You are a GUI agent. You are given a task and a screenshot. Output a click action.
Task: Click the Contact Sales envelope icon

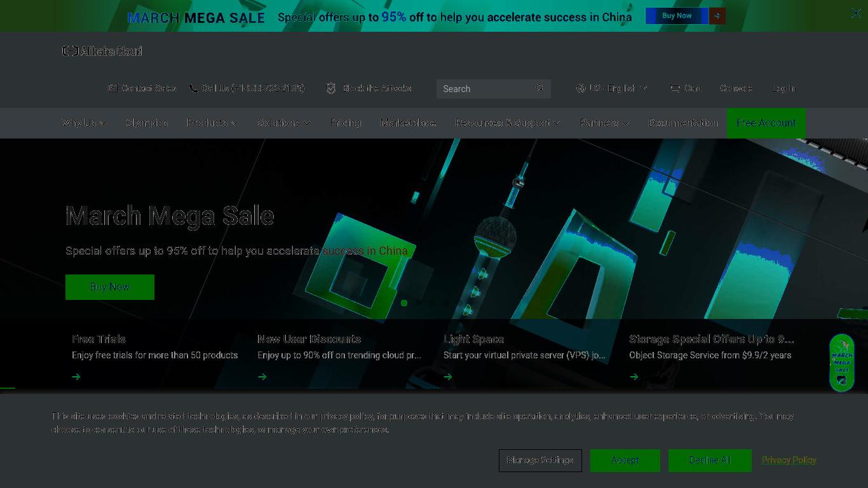point(113,88)
